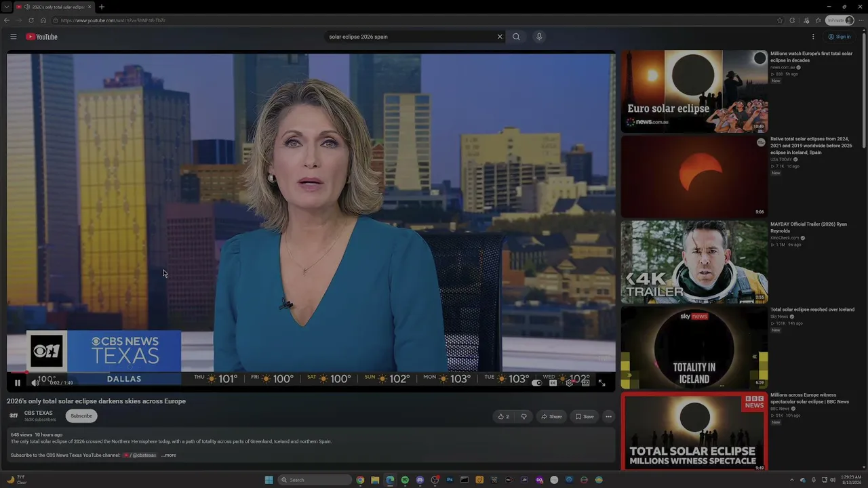Open the tab actions dropdown
This screenshot has width=868, height=488.
point(7,7)
